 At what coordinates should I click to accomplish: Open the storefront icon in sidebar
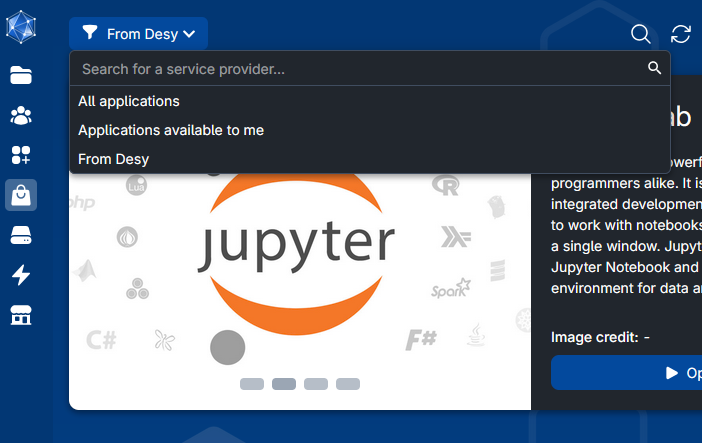(x=21, y=316)
